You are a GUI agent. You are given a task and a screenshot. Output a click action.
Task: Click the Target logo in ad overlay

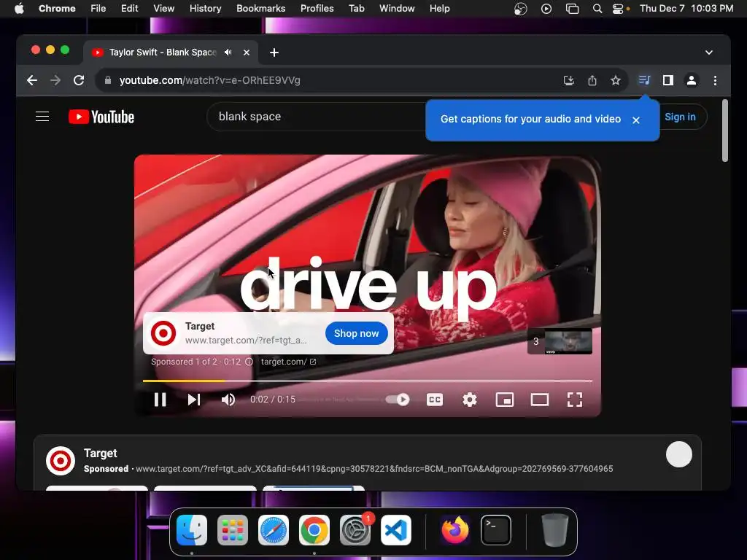click(x=163, y=332)
